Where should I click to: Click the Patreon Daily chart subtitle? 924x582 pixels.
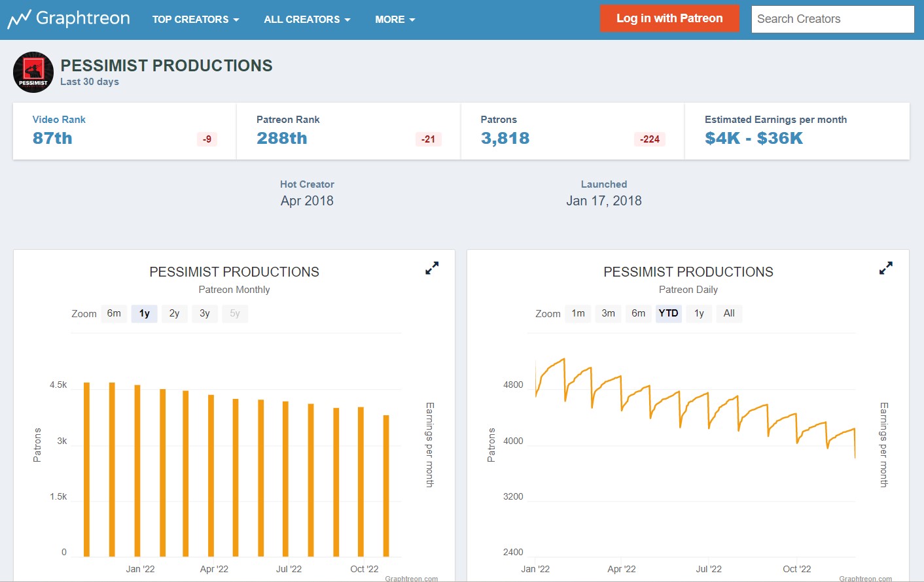pyautogui.click(x=688, y=290)
